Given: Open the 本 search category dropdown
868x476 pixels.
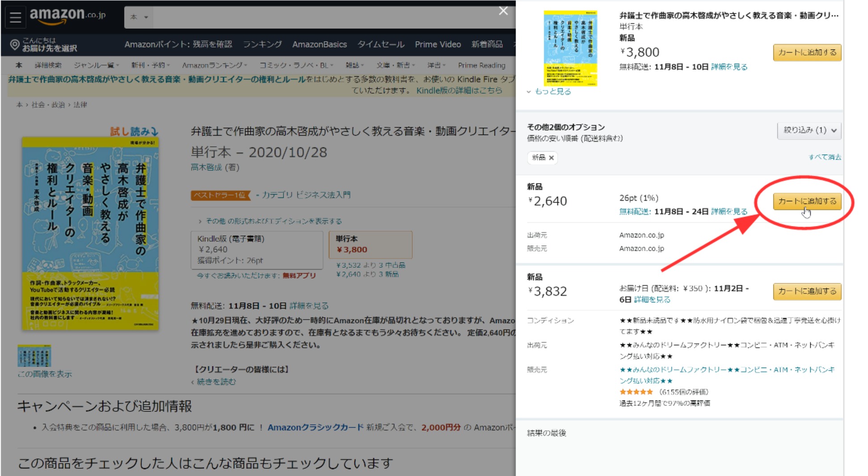Looking at the screenshot, I should click(139, 17).
